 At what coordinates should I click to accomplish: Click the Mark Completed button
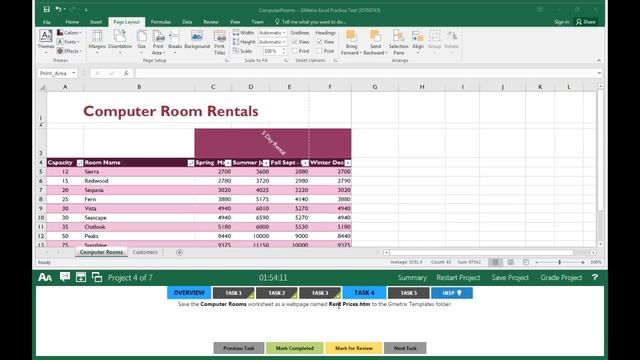click(x=295, y=348)
